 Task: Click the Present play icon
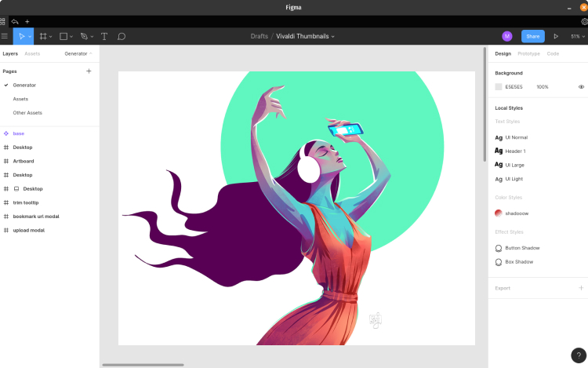tap(556, 36)
